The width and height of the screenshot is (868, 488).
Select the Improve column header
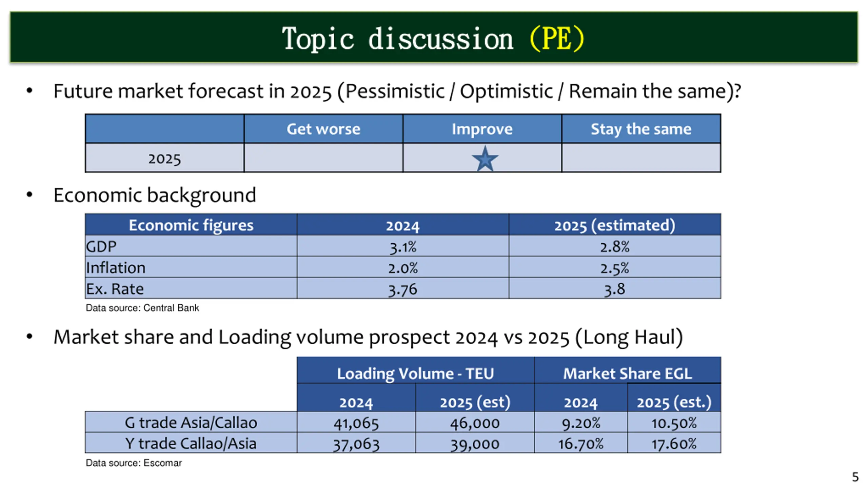coord(482,129)
